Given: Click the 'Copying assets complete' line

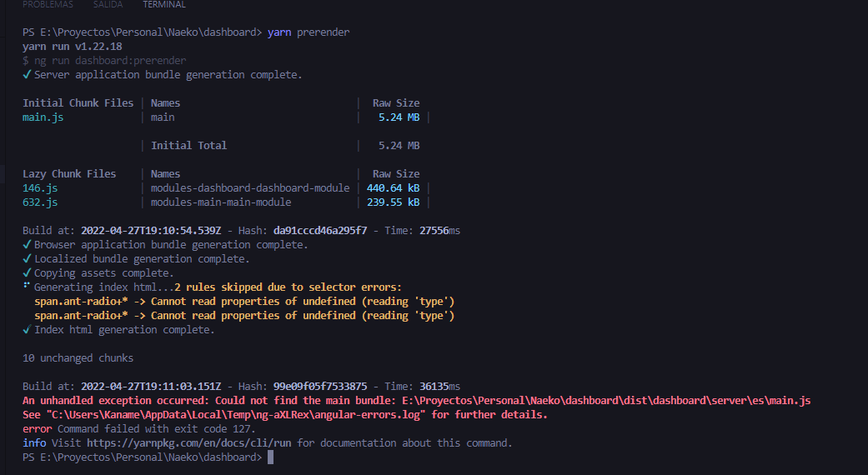Looking at the screenshot, I should (98, 273).
